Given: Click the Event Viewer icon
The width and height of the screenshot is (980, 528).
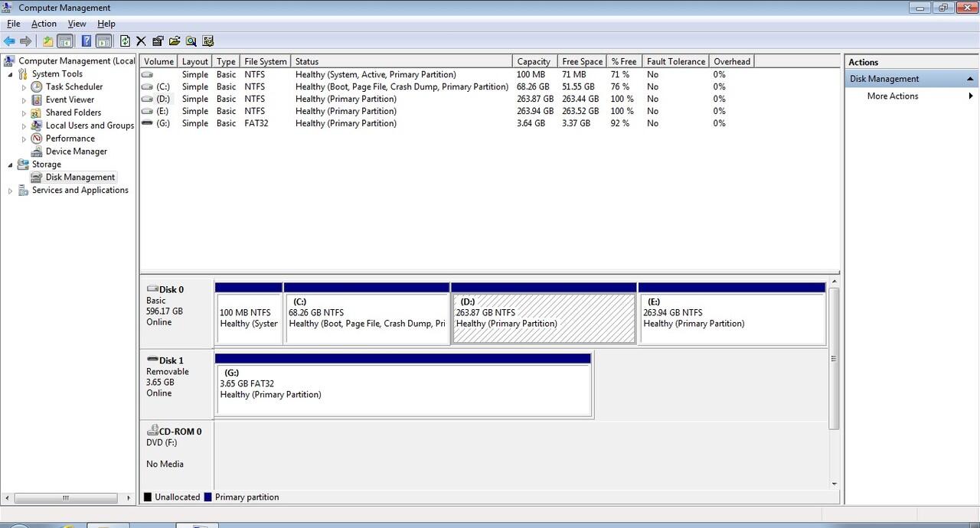Looking at the screenshot, I should [37, 100].
